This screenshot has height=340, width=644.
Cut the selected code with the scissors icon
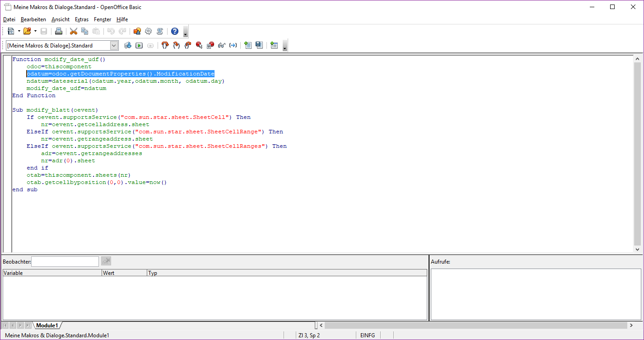pyautogui.click(x=73, y=31)
